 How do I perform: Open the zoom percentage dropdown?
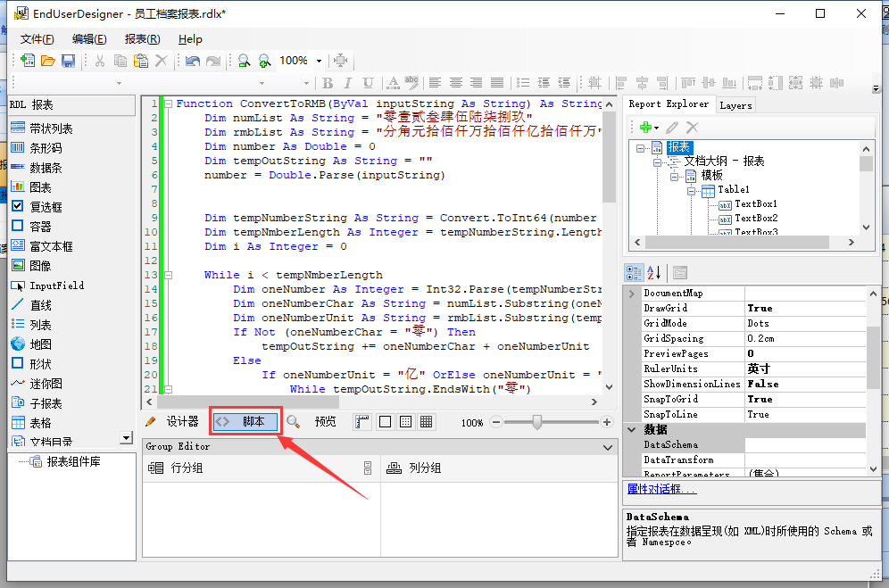(320, 62)
